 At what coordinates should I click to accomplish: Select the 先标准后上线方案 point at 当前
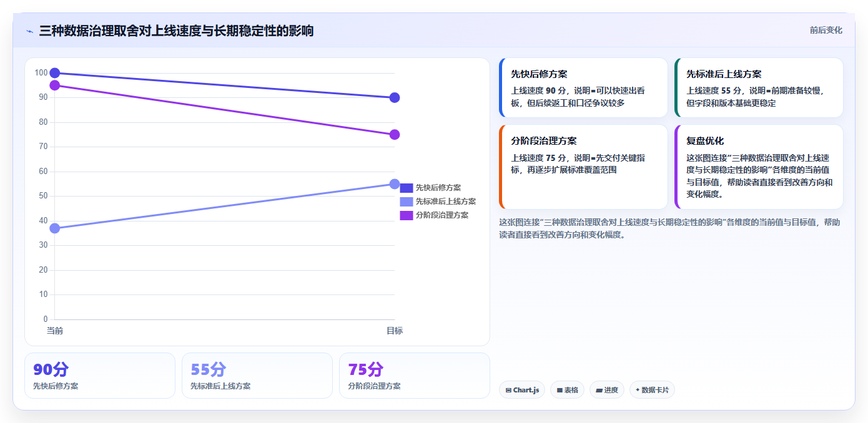pyautogui.click(x=55, y=228)
